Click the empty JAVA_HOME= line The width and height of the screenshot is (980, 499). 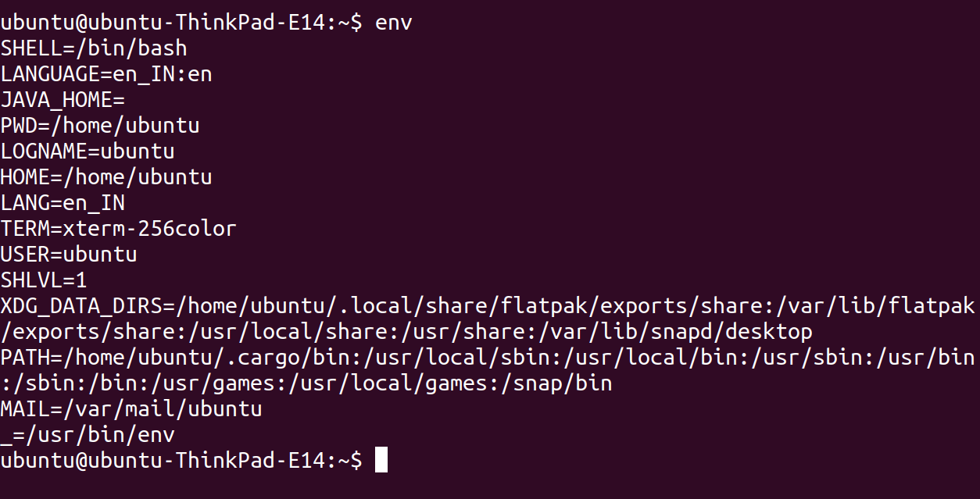coord(63,100)
